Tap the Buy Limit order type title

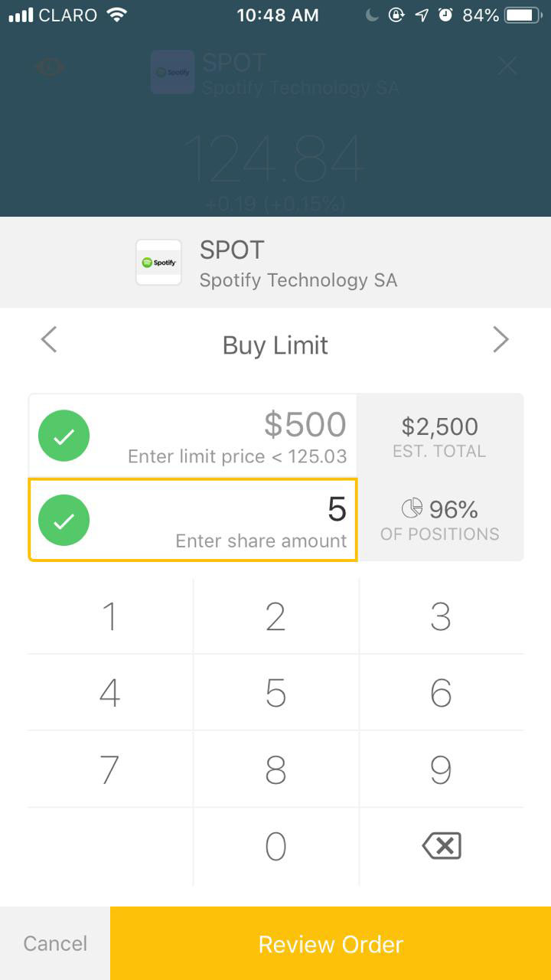click(275, 345)
